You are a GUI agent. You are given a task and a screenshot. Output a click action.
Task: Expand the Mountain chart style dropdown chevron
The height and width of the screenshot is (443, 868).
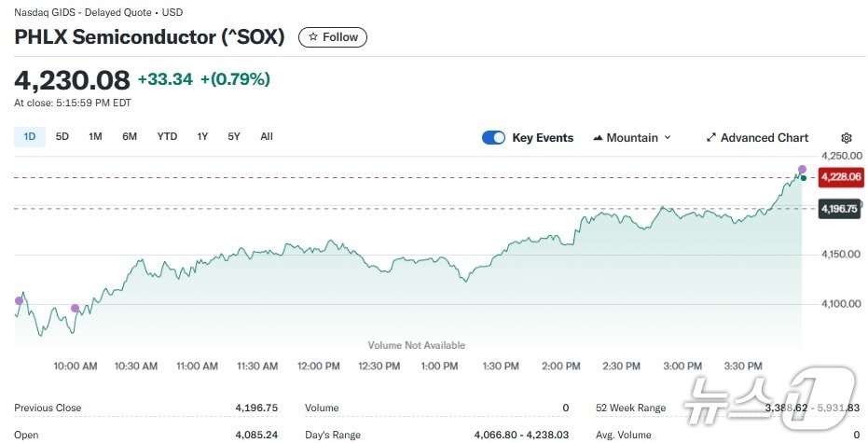point(668,138)
